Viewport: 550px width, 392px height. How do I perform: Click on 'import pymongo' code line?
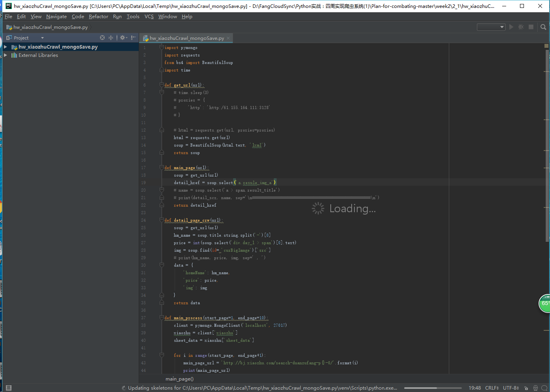click(181, 48)
